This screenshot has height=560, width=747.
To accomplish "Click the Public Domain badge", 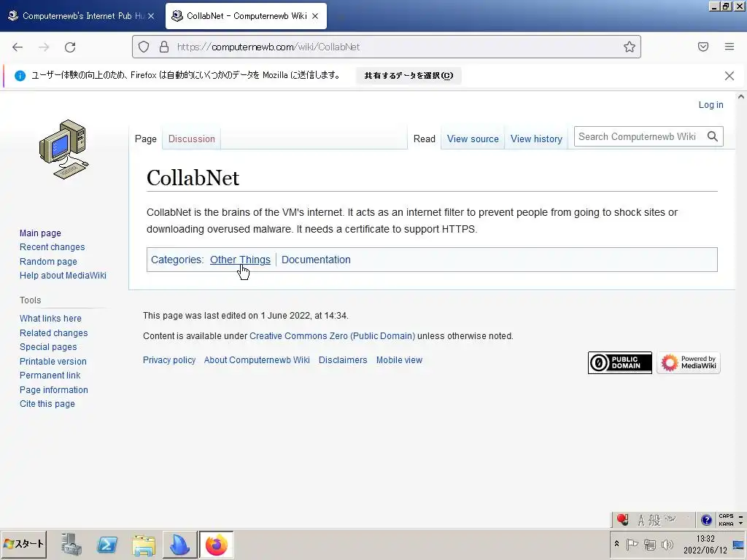I will [620, 363].
